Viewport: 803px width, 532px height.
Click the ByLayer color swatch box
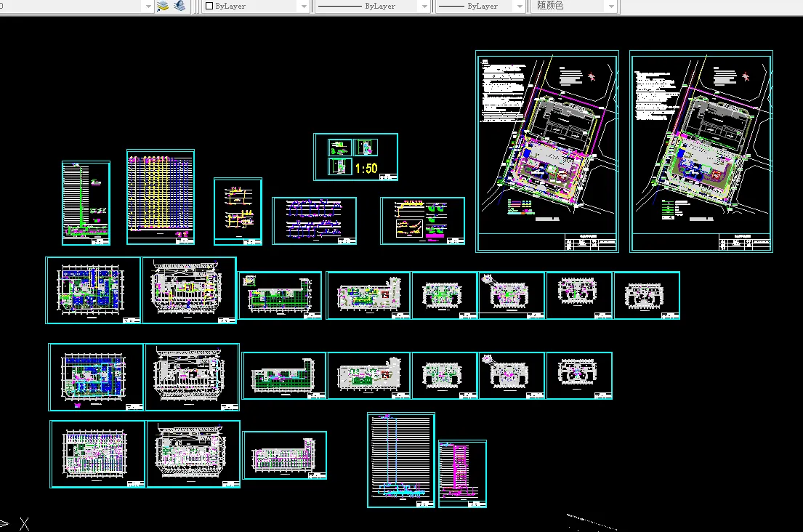click(209, 6)
